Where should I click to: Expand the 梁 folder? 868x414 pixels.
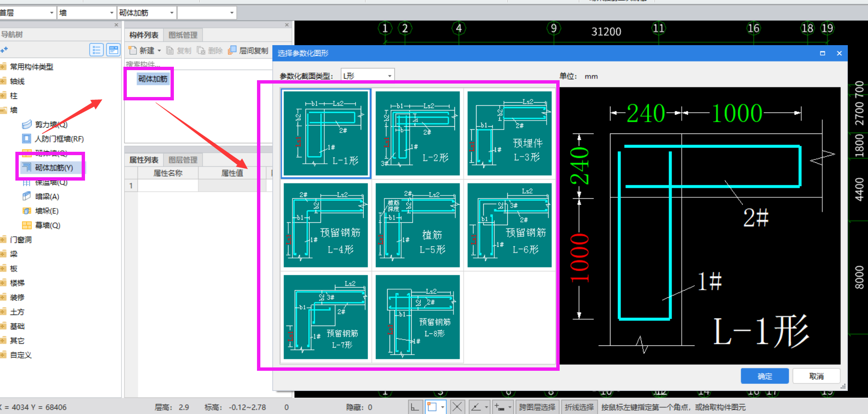[4, 254]
